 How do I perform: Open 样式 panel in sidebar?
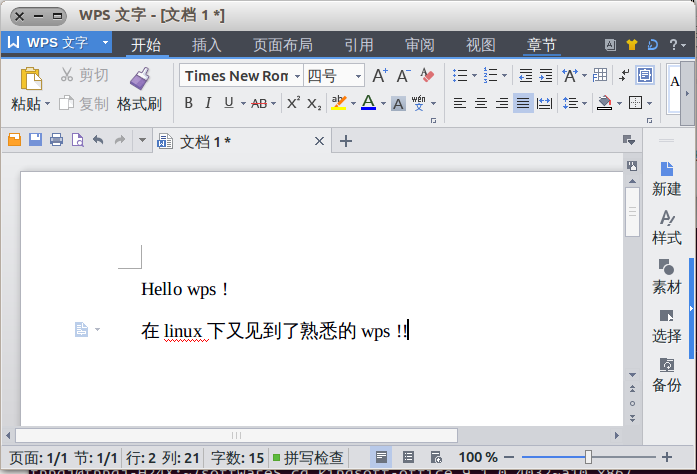pyautogui.click(x=666, y=228)
